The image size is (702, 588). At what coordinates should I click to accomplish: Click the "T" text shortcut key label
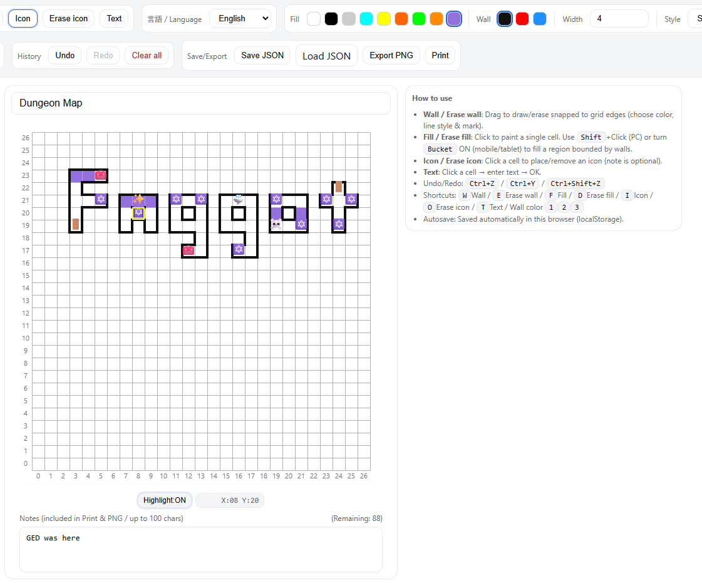483,207
